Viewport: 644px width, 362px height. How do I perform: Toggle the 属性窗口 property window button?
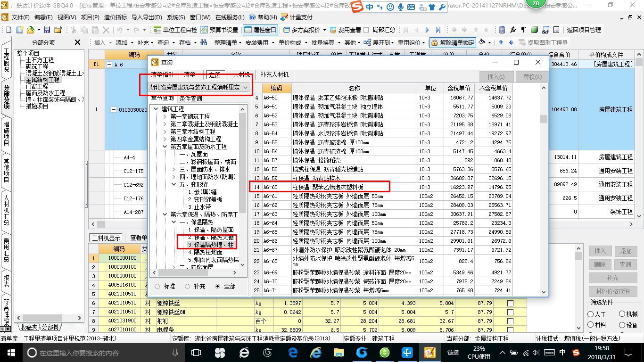(x=261, y=30)
